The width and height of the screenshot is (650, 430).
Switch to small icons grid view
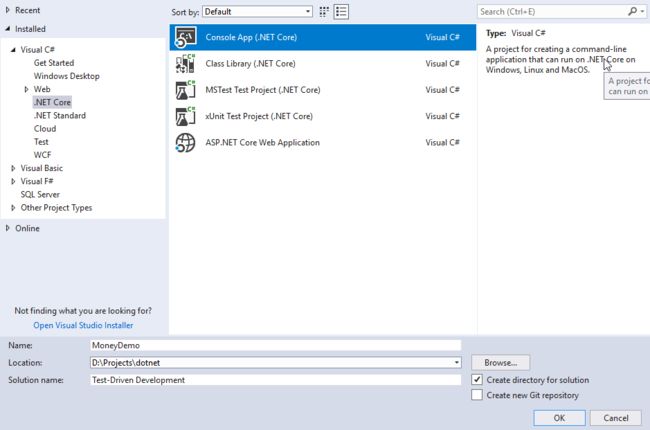324,12
